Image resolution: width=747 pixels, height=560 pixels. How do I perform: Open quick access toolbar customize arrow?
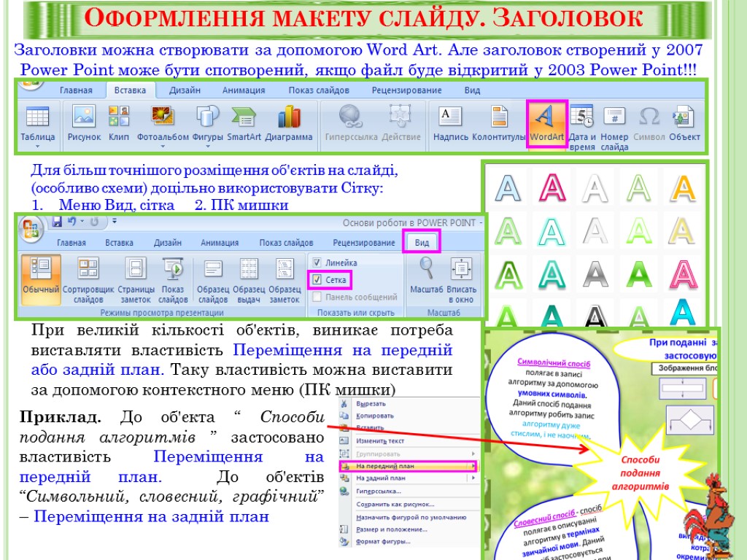[115, 221]
